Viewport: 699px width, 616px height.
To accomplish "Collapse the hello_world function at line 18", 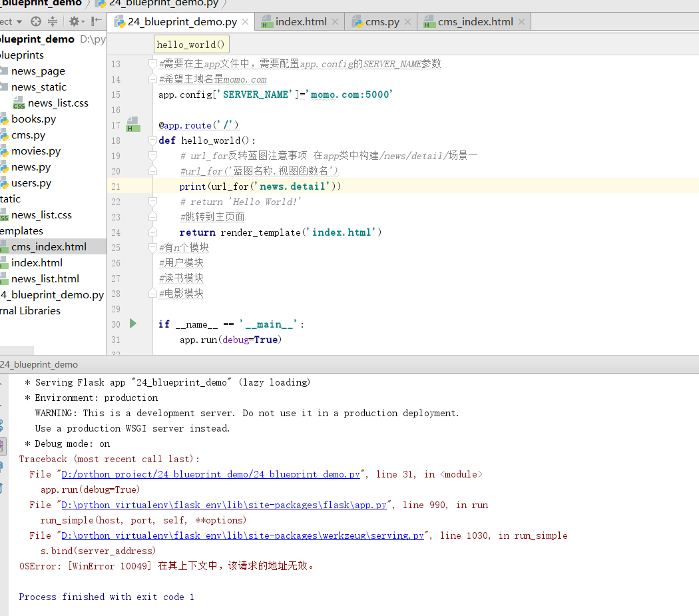I will click(152, 140).
